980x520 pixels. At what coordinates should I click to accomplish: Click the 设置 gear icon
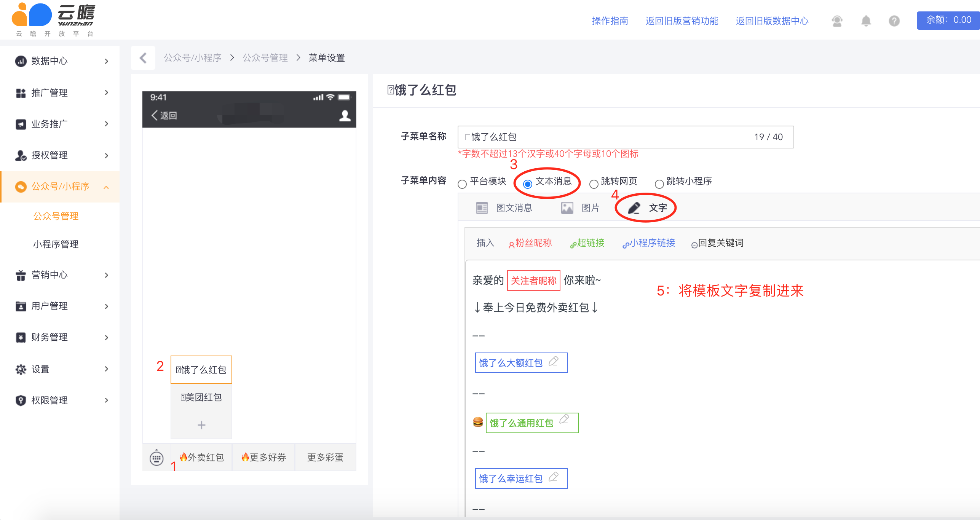point(21,369)
